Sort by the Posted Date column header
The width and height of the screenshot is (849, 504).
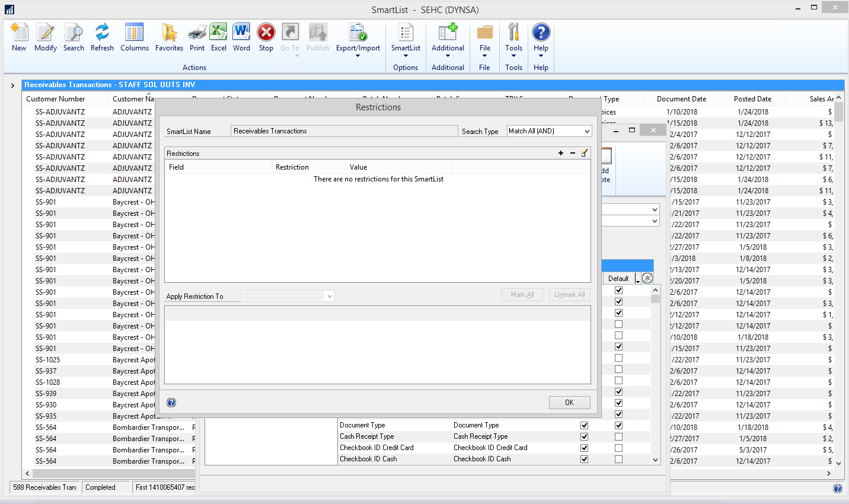[752, 99]
